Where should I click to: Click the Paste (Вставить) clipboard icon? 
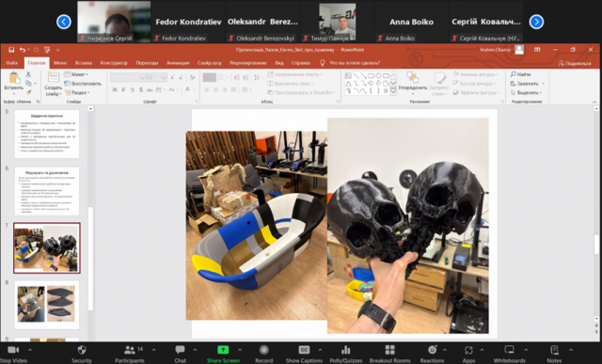coord(14,78)
